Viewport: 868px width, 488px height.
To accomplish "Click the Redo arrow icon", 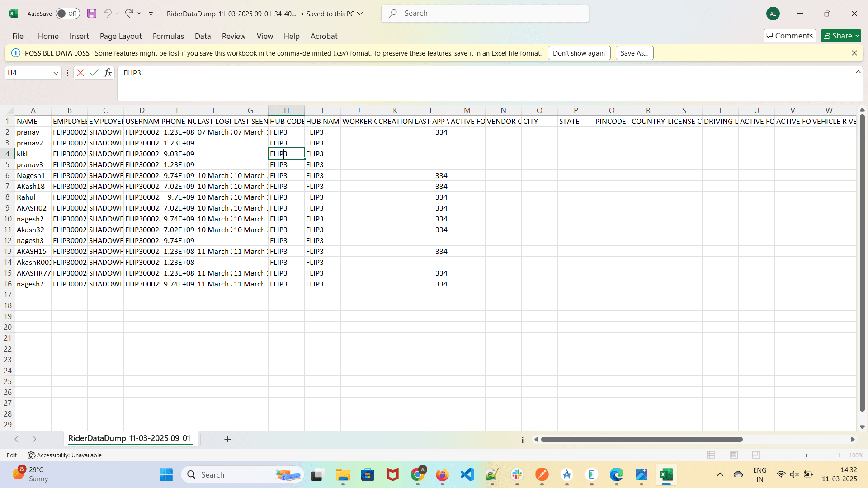I will (x=129, y=14).
